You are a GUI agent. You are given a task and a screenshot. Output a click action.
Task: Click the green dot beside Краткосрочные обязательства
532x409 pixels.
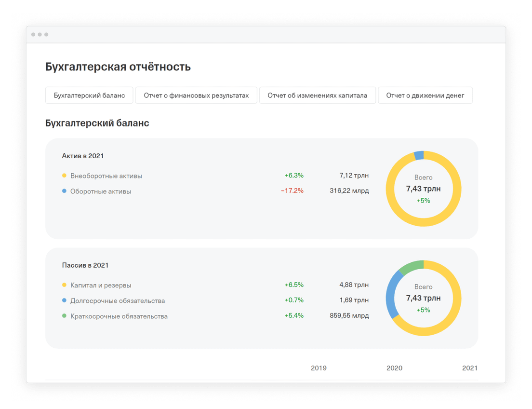[x=65, y=316]
